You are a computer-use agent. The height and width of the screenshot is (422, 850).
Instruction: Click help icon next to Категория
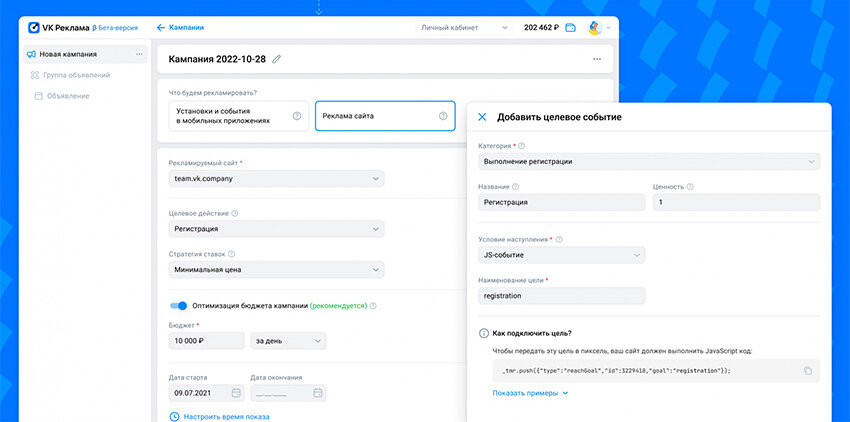coord(521,146)
